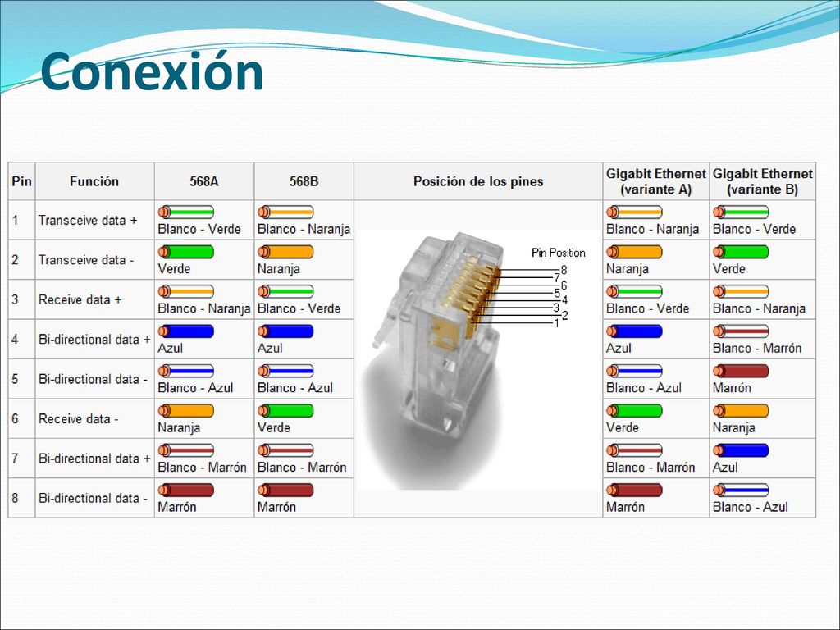
Task: Click orange wire icon in 568A pin 6
Action: tap(186, 410)
